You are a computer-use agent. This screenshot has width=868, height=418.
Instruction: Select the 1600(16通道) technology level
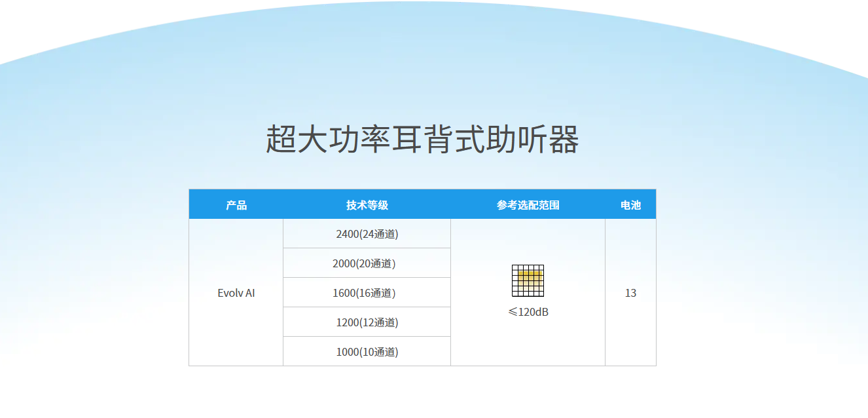tap(364, 293)
